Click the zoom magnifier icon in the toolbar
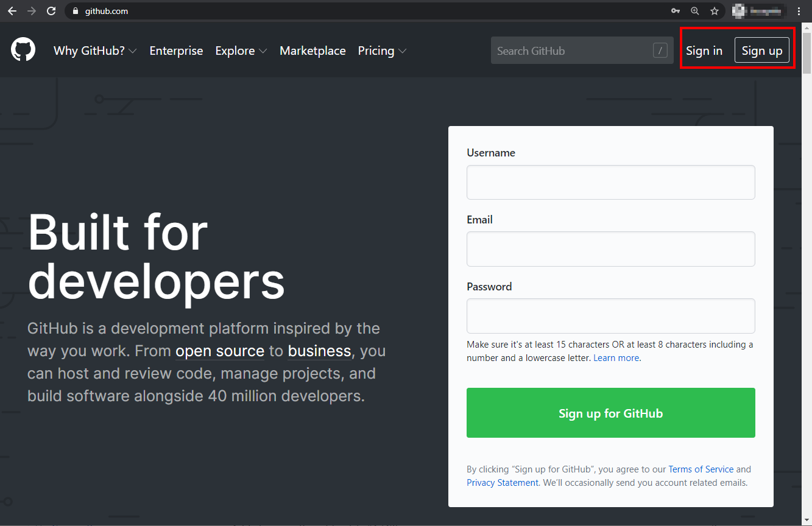Viewport: 812px width, 526px height. tap(695, 10)
